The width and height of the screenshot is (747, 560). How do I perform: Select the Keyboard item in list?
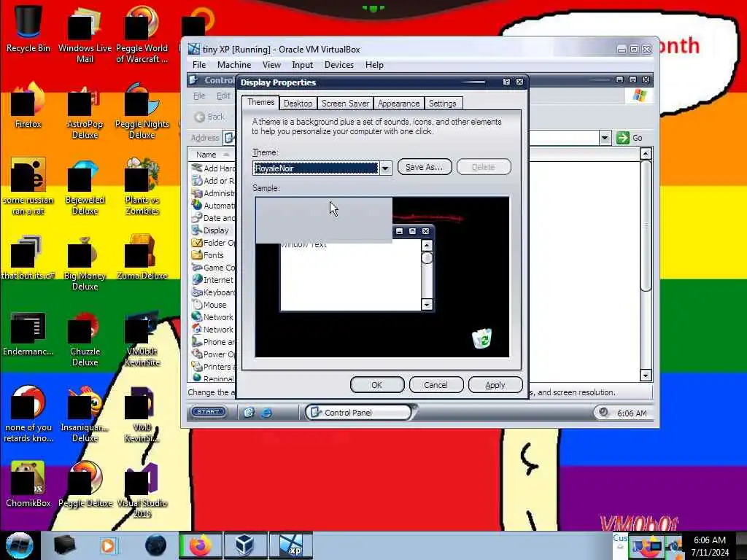[213, 292]
